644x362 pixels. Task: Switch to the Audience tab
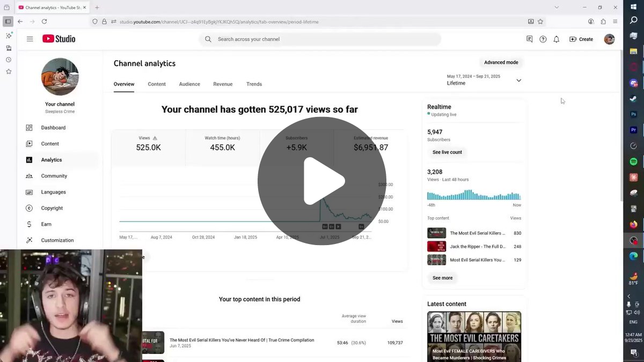pyautogui.click(x=189, y=84)
